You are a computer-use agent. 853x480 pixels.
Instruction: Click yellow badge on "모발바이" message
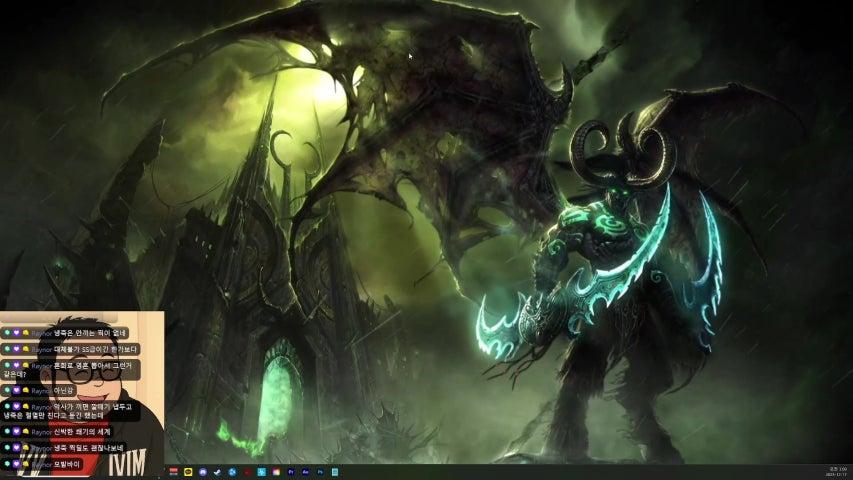point(25,465)
